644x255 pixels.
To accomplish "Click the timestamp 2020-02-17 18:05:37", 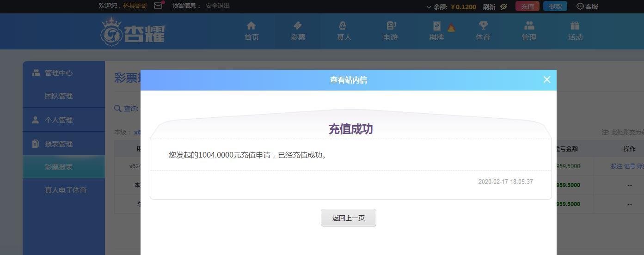I will point(506,182).
